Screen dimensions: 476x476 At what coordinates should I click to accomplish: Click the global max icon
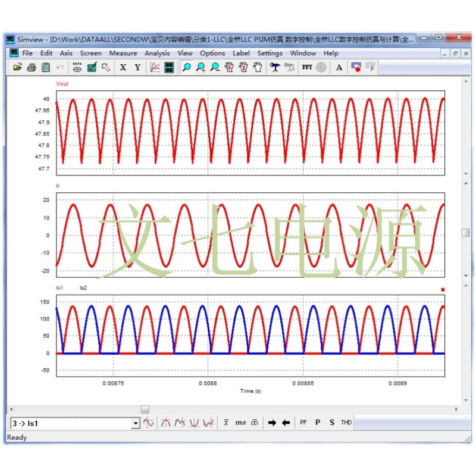point(166,422)
